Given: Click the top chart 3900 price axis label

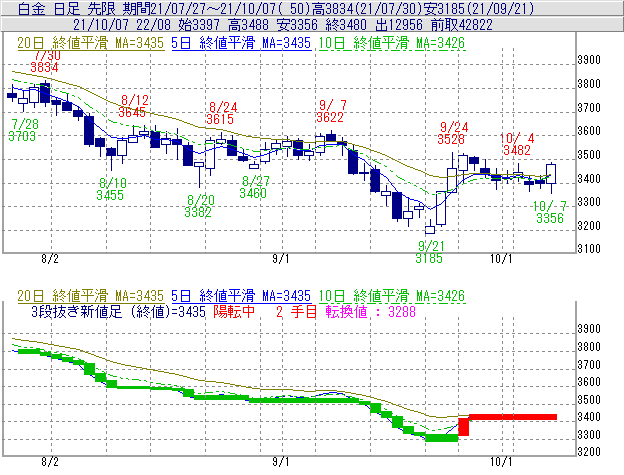Looking at the screenshot, I should click(589, 60).
